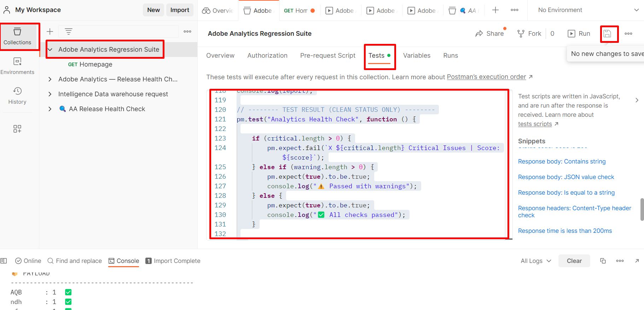Insert the Response body: Is equal to a string snippet
The height and width of the screenshot is (310, 644).
[x=566, y=193]
